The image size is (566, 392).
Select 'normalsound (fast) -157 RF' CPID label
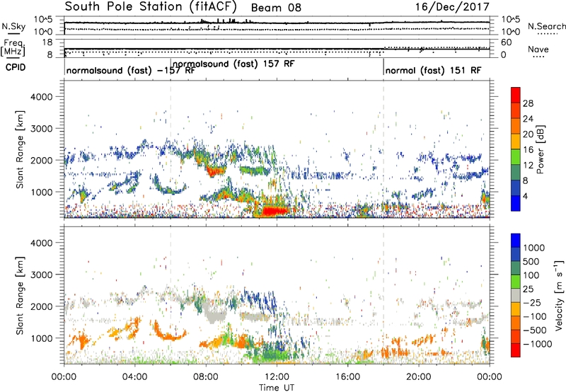point(130,70)
